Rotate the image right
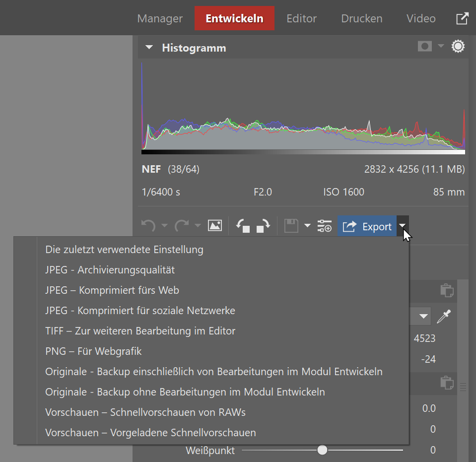Image resolution: width=476 pixels, height=462 pixels. (x=263, y=226)
